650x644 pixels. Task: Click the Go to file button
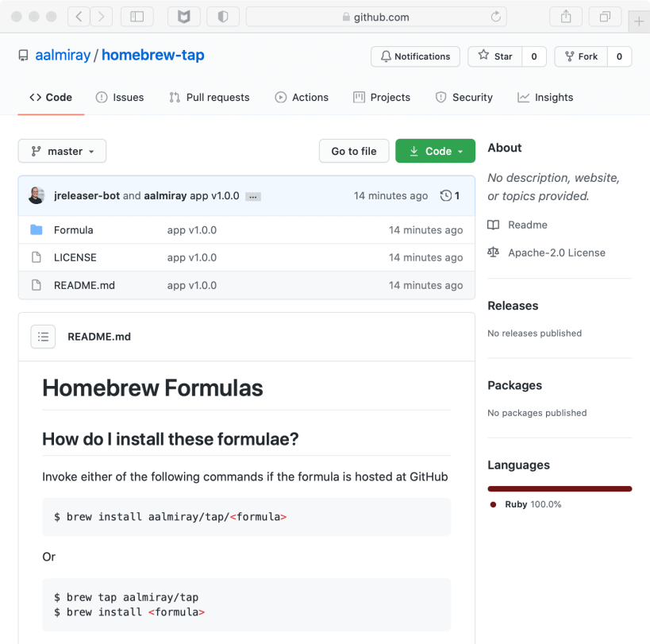tap(354, 151)
